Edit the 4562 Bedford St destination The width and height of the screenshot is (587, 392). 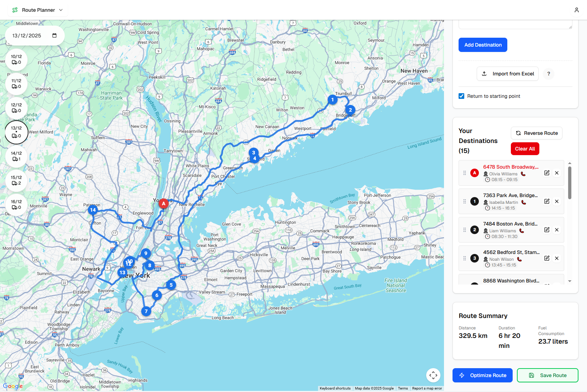coord(546,258)
